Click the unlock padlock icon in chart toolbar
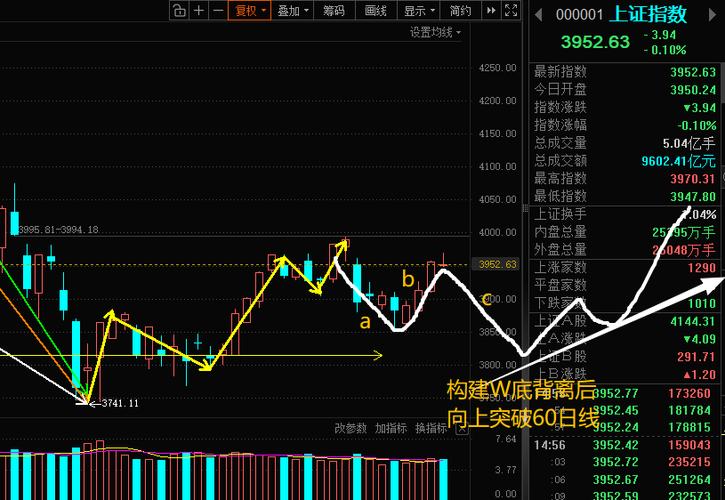The width and height of the screenshot is (725, 500). pyautogui.click(x=179, y=10)
